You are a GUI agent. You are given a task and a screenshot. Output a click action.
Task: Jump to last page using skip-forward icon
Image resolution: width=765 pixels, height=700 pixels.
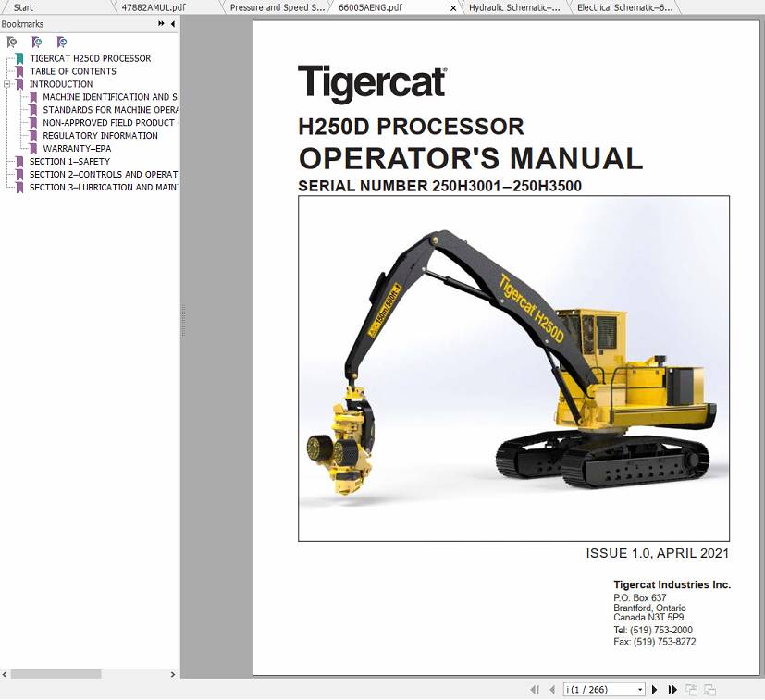672,690
